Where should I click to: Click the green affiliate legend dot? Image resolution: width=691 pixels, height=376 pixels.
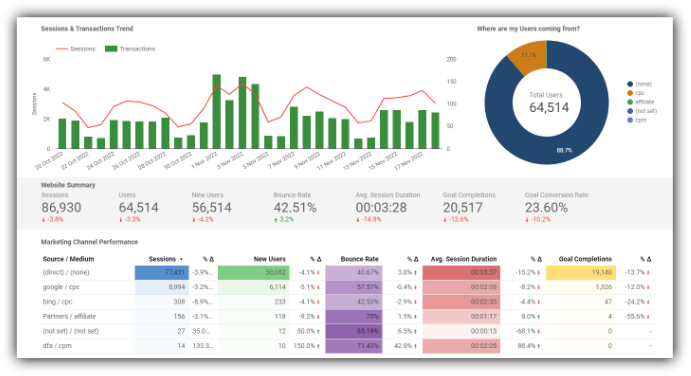pos(630,102)
